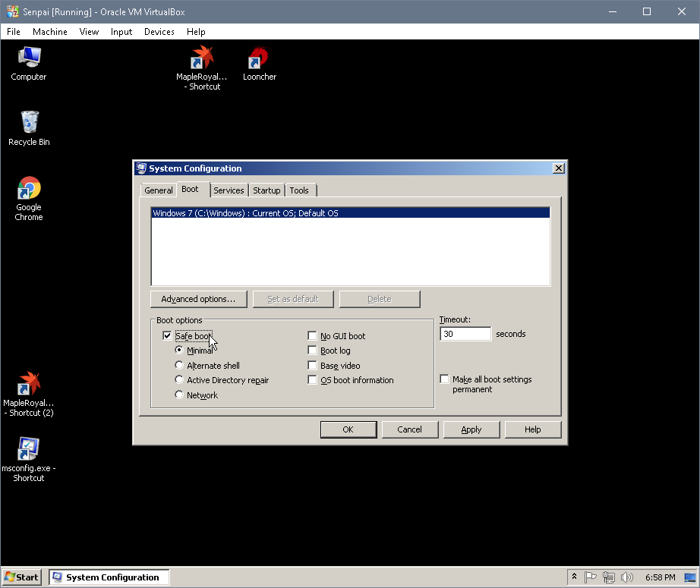Click the Advanced options button
Image resolution: width=700 pixels, height=588 pixels.
(x=199, y=299)
